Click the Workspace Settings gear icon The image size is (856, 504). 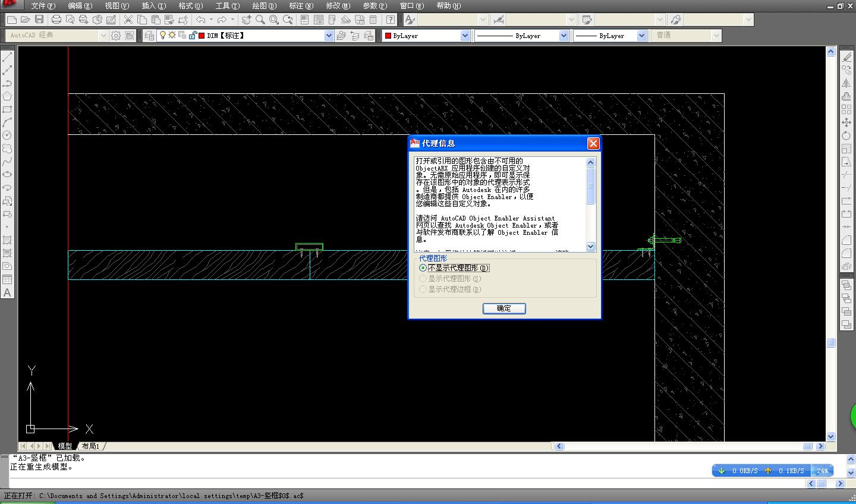coord(115,36)
